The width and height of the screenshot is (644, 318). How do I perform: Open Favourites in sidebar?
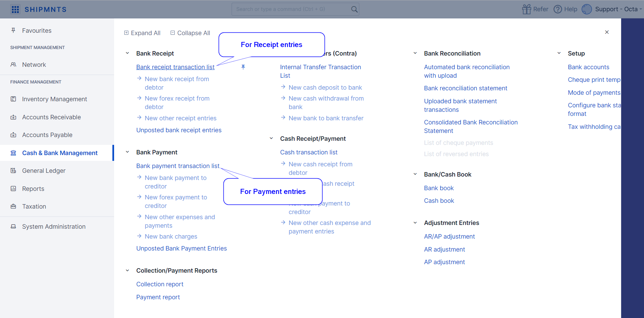click(x=37, y=30)
